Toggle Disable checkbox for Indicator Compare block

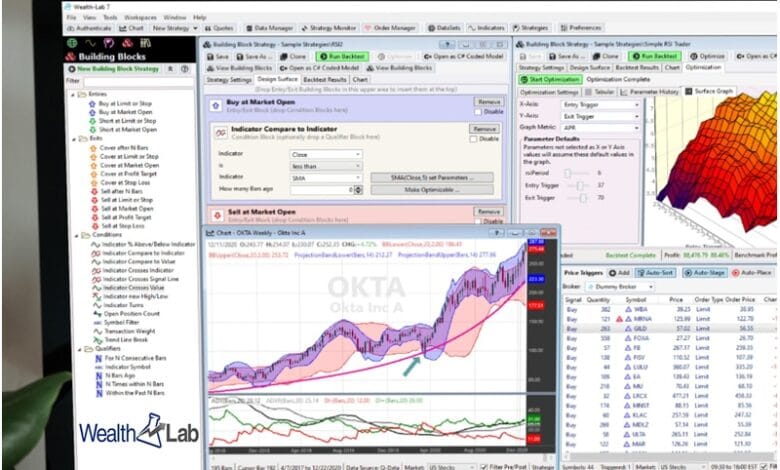coord(474,139)
